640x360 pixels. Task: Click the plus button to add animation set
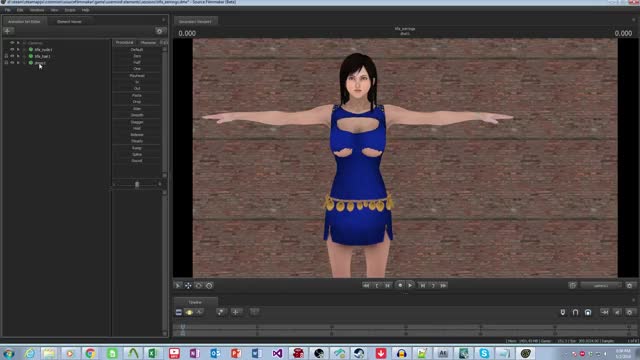(x=8, y=31)
